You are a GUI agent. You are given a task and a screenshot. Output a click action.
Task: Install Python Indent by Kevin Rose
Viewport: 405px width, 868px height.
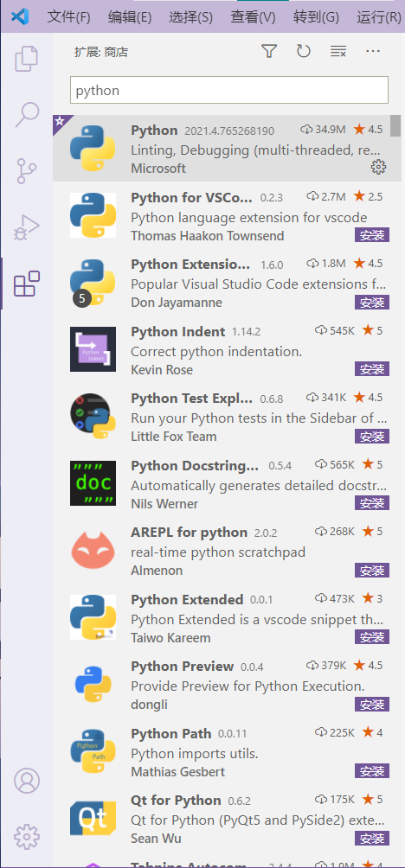click(372, 369)
